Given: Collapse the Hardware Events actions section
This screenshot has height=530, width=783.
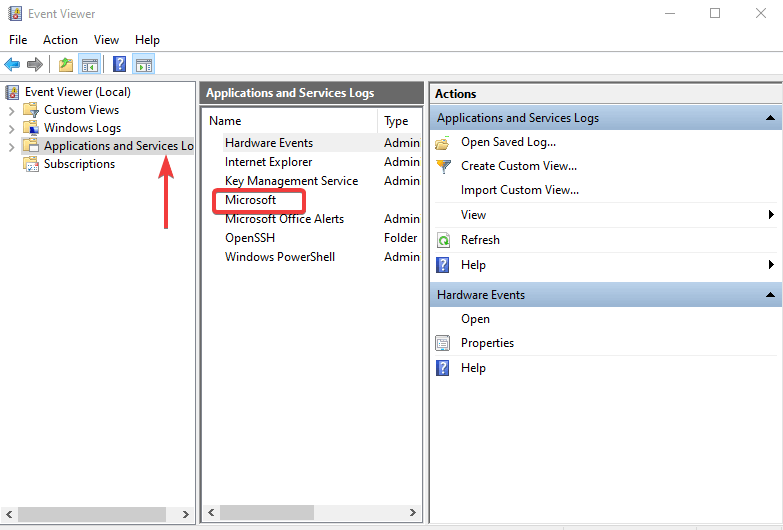Looking at the screenshot, I should (771, 295).
